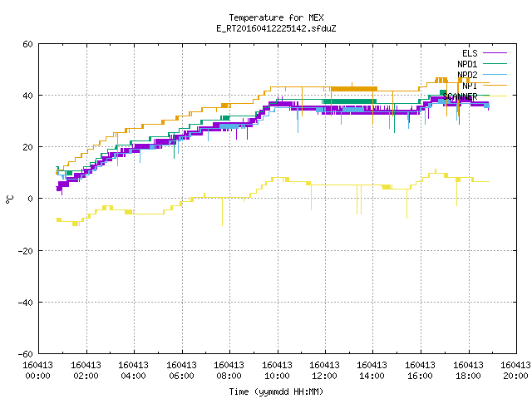Screen dimensions: 532x399
Task: Click the x-axis tick '160413 10:00'
Action: pyautogui.click(x=277, y=370)
